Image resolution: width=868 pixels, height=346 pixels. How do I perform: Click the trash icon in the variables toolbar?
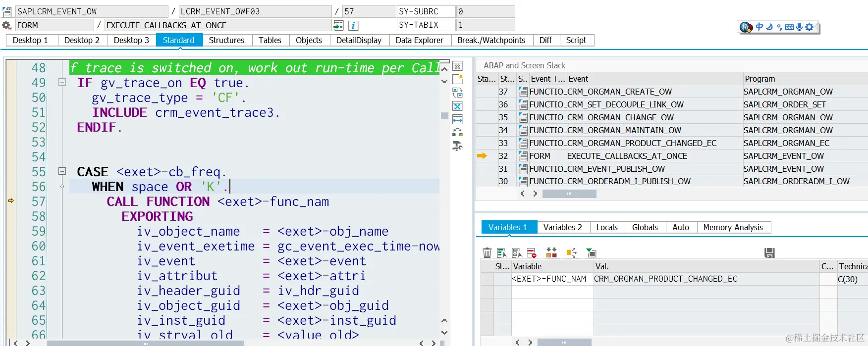click(487, 253)
